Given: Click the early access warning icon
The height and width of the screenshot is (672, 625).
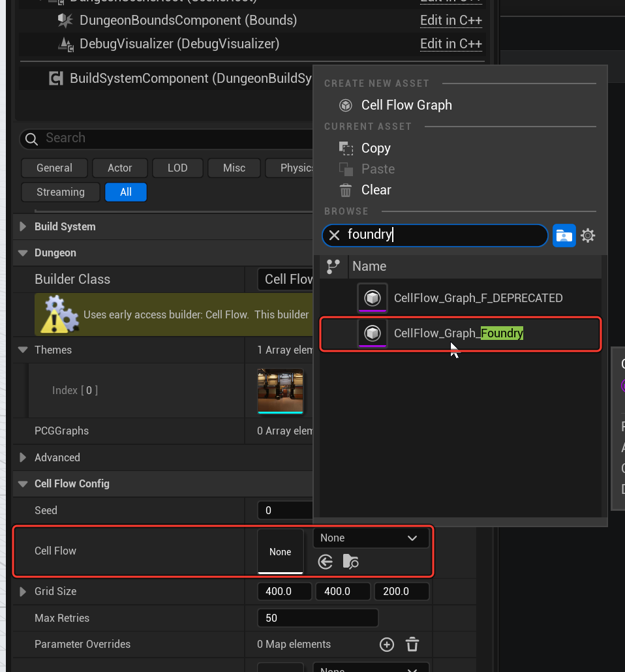Looking at the screenshot, I should coord(59,314).
